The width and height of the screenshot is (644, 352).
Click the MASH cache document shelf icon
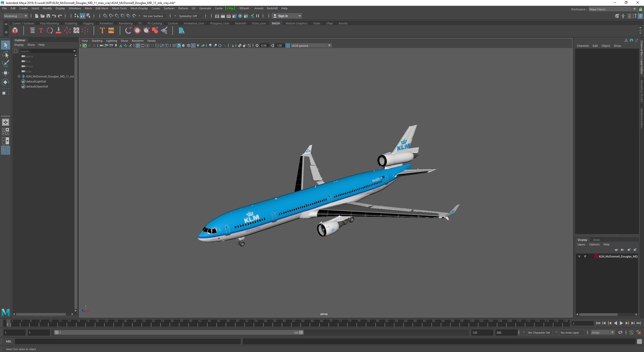coord(181,31)
